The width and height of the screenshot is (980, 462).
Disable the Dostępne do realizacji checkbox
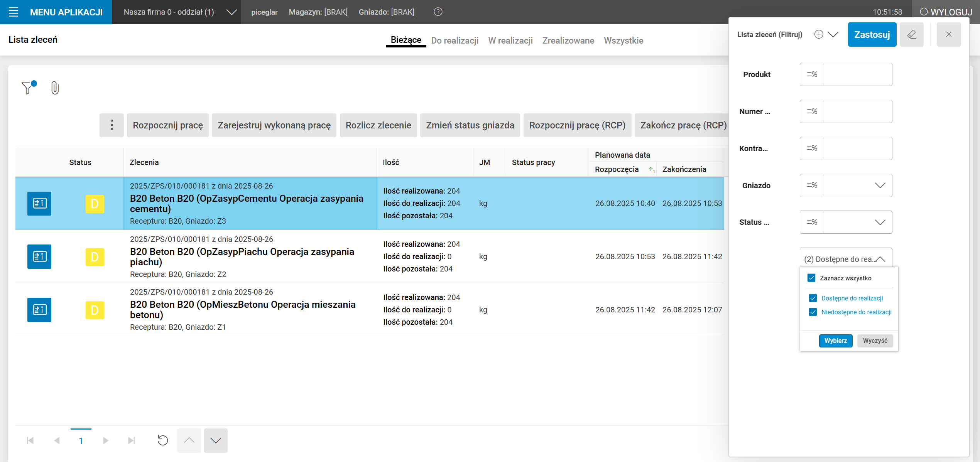(813, 298)
